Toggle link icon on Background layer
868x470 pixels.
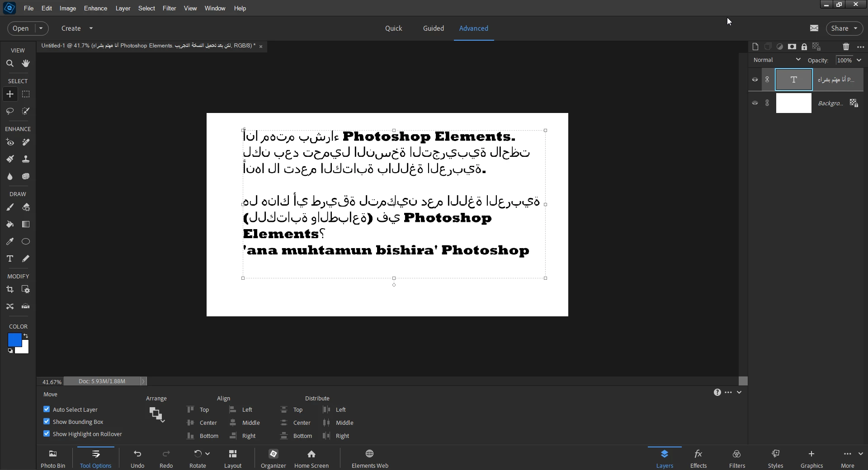pos(767,103)
